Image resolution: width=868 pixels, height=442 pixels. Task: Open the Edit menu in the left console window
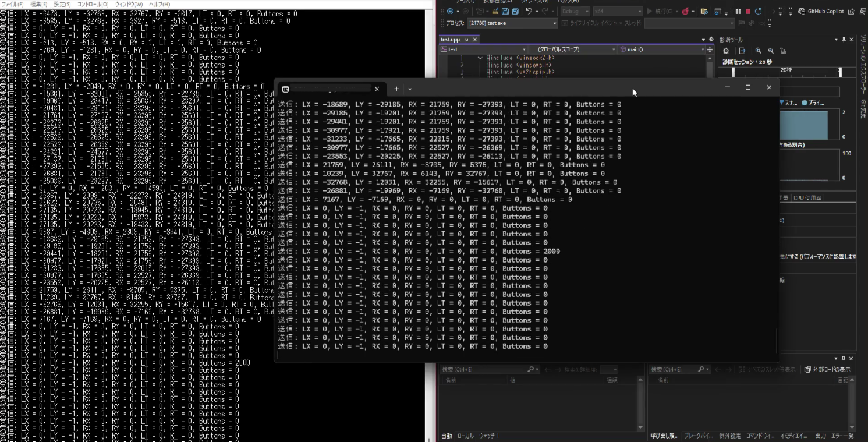pyautogui.click(x=38, y=4)
